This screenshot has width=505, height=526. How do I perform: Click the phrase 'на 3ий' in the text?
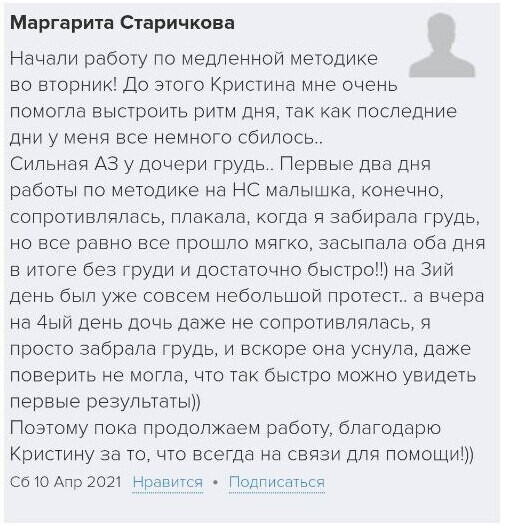[x=423, y=270]
